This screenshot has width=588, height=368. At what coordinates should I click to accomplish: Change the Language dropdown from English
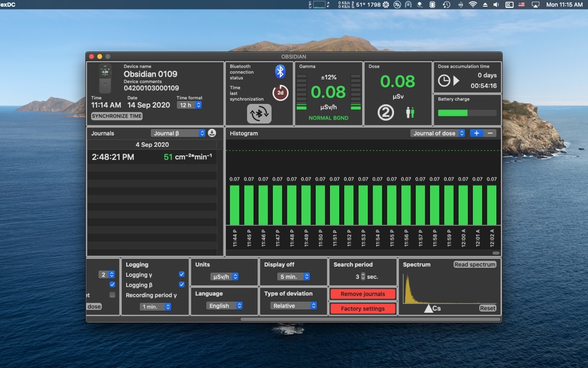(224, 306)
